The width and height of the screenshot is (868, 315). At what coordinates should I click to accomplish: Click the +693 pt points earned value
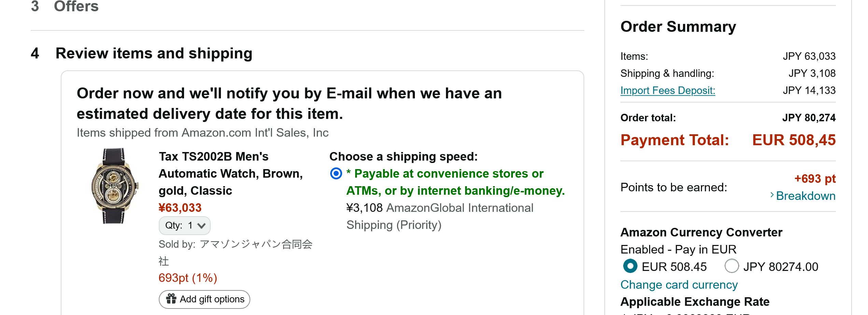point(814,179)
